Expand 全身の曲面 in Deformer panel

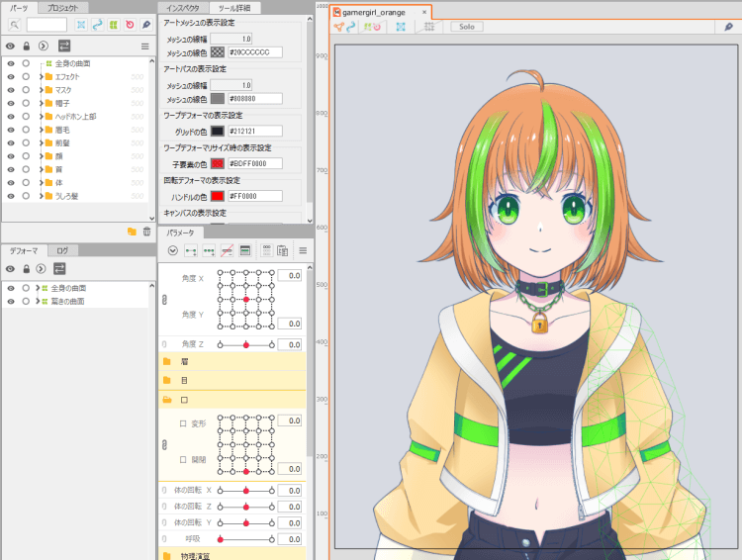38,288
